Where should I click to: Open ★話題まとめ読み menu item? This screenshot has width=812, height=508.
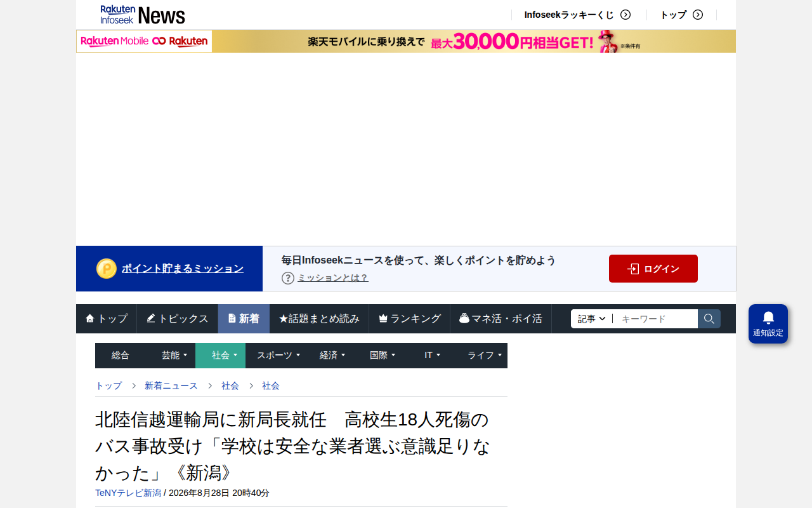[x=319, y=319]
